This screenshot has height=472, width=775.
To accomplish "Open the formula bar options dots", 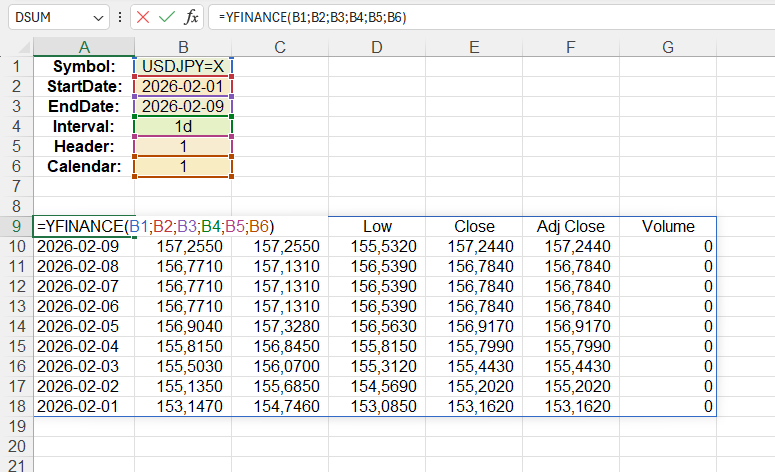I will 120,18.
